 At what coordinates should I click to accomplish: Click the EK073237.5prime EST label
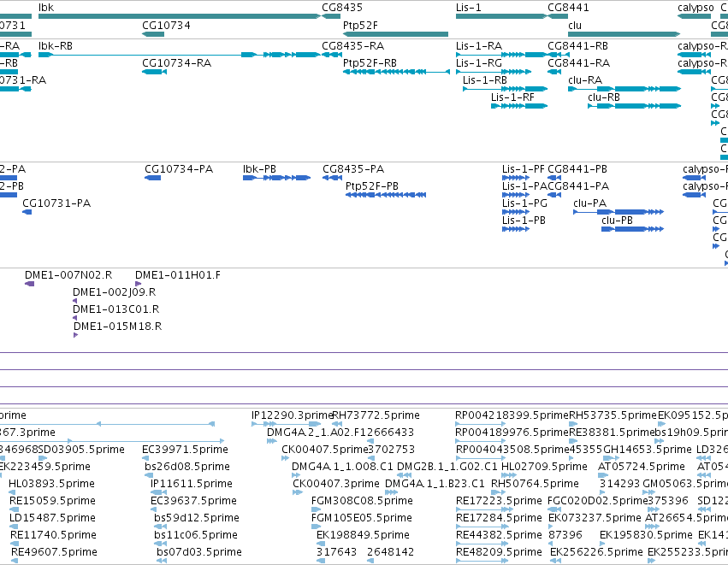595,519
